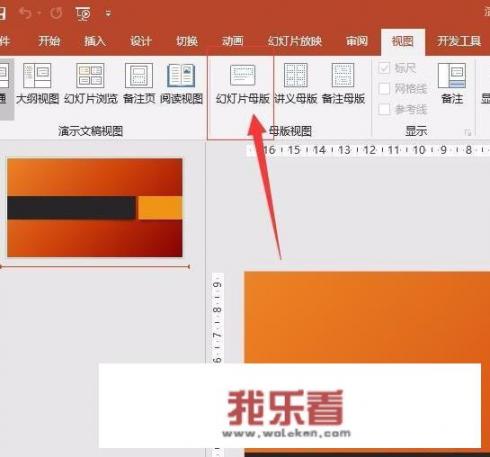Click the horizontal ruler above slide

pos(368,150)
